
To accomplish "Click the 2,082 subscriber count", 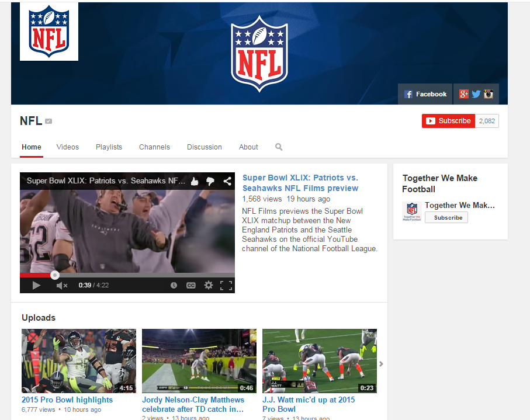I will pyautogui.click(x=487, y=121).
